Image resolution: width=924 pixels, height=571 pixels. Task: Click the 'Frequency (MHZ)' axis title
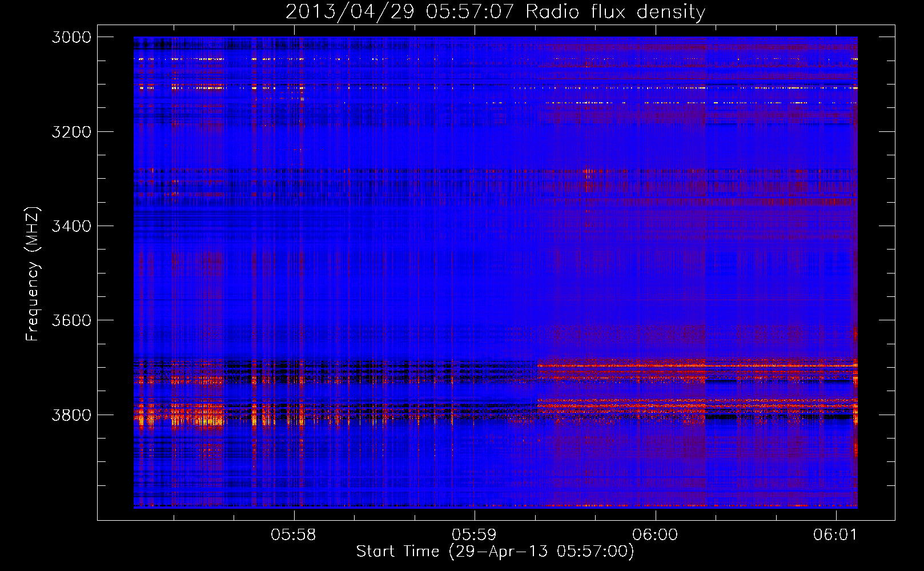(33, 274)
